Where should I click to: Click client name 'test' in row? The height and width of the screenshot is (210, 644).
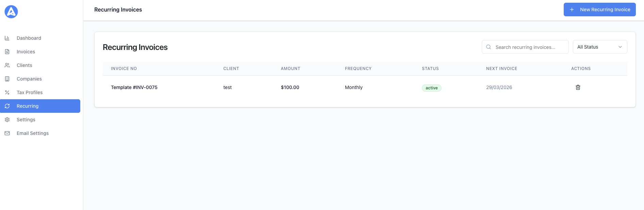(x=227, y=87)
